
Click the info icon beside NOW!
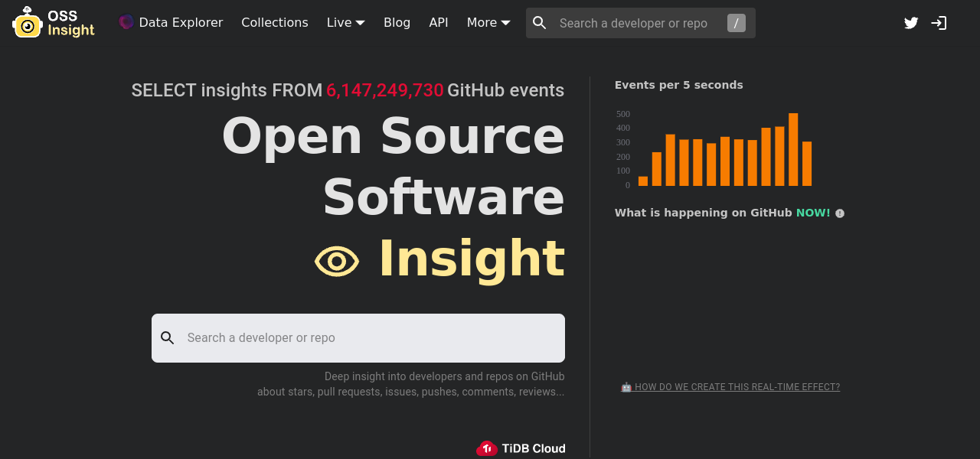[840, 213]
